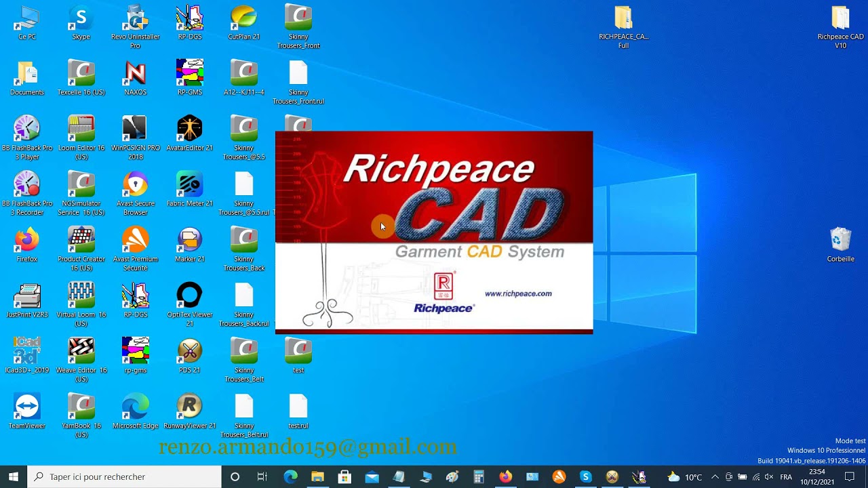
Task: Select the OptiTex Viewer 21 icon
Action: [190, 305]
